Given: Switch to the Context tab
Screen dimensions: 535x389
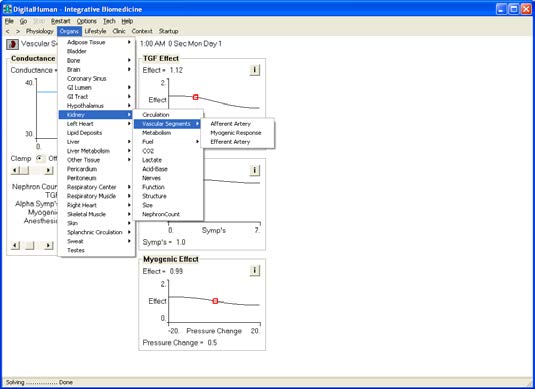Looking at the screenshot, I should pyautogui.click(x=142, y=31).
